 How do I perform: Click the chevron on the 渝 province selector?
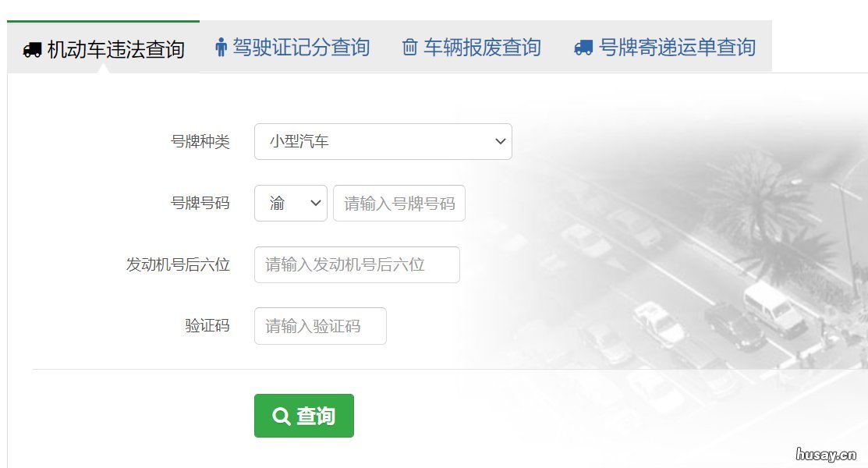pyautogui.click(x=314, y=203)
